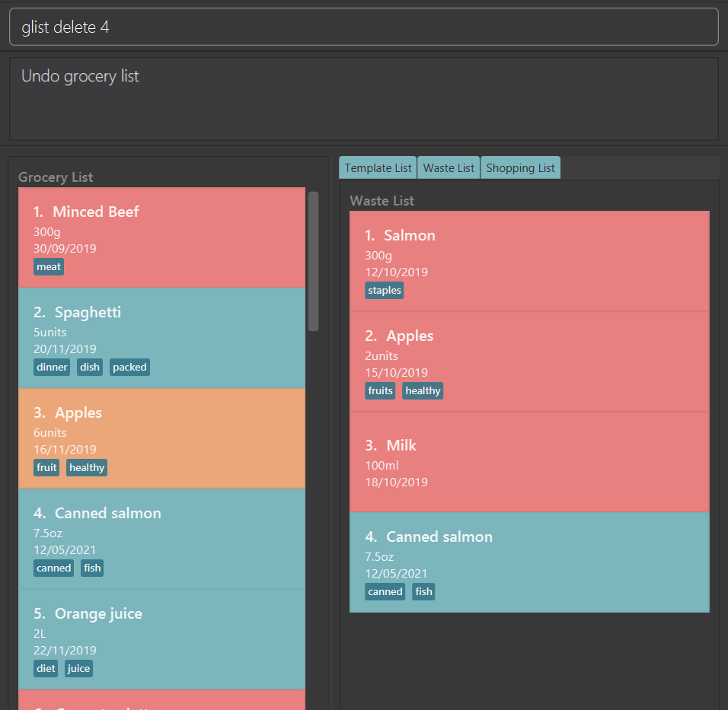Image resolution: width=728 pixels, height=710 pixels.
Task: Click the command input field containing 'glist delete 4'
Action: pos(363,27)
